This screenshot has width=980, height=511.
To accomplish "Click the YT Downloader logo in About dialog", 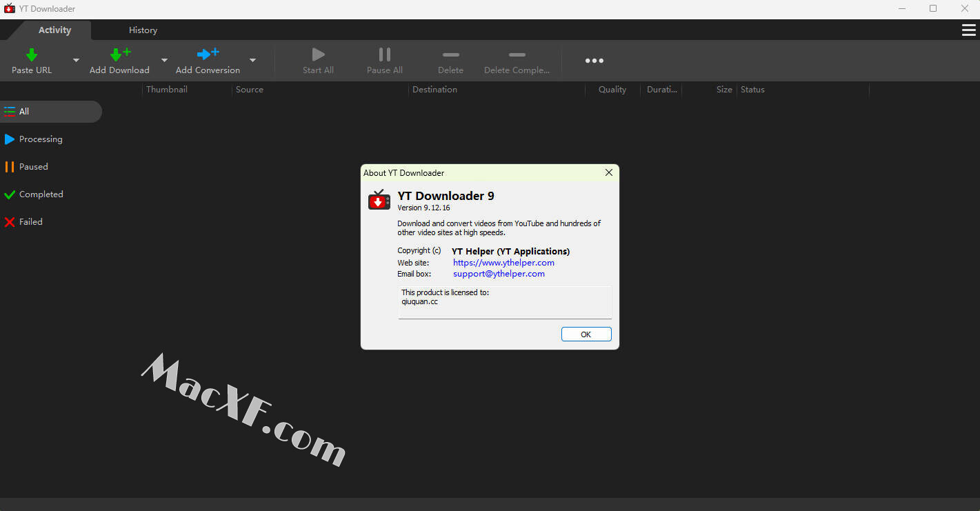I will pyautogui.click(x=379, y=200).
